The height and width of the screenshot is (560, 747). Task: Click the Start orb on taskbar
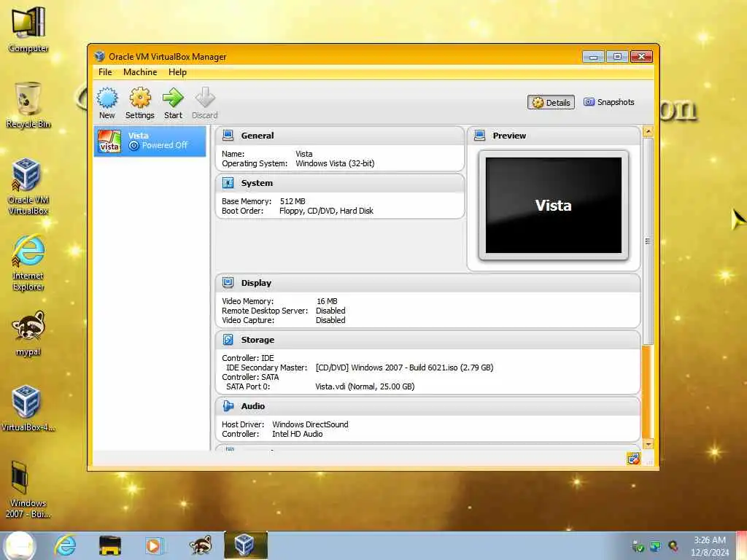pyautogui.click(x=20, y=545)
